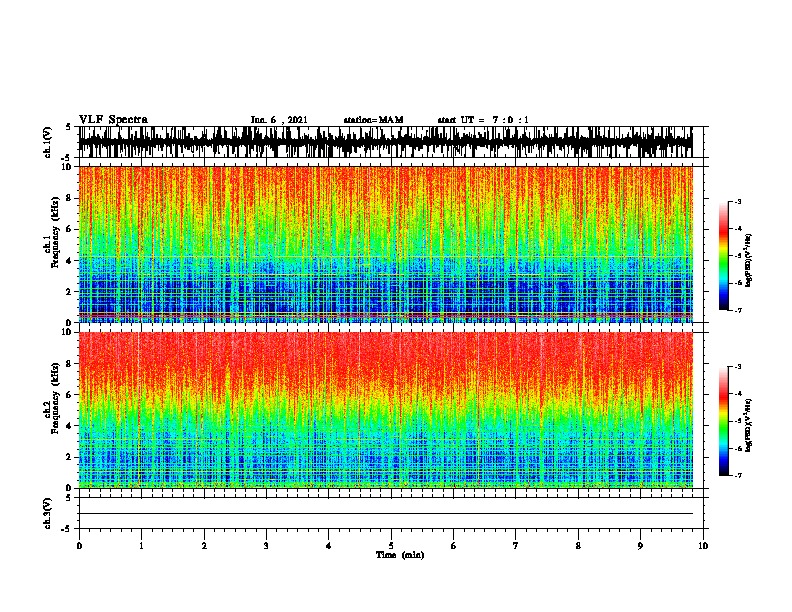Click the ch.2 PSD color bar
The image size is (792, 612).
click(x=724, y=421)
